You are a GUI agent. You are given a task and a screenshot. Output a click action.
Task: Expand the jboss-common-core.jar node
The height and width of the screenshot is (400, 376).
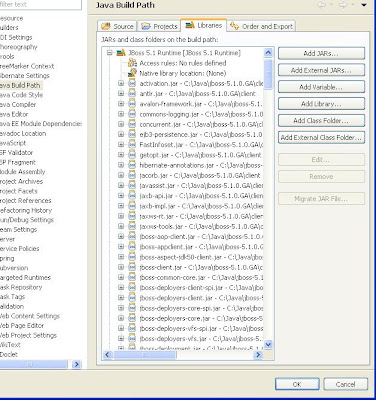(121, 277)
